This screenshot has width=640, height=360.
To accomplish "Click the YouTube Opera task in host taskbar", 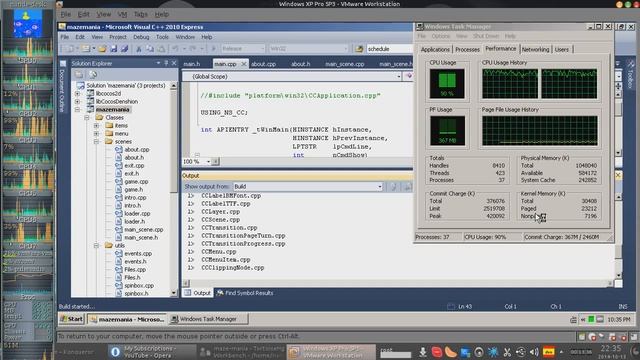I will tap(151, 352).
